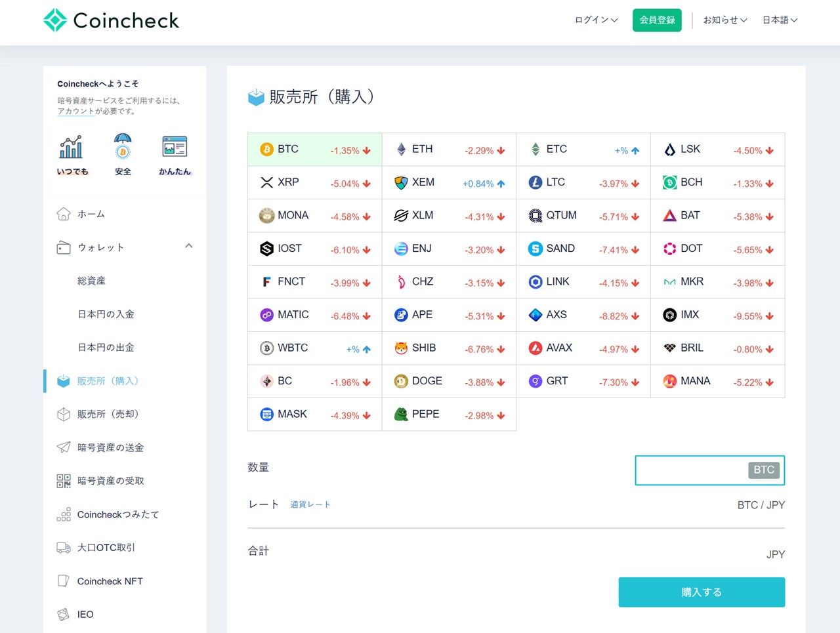Viewport: 840px width, 633px height.
Task: Click the paper plane send icon
Action: click(x=64, y=447)
